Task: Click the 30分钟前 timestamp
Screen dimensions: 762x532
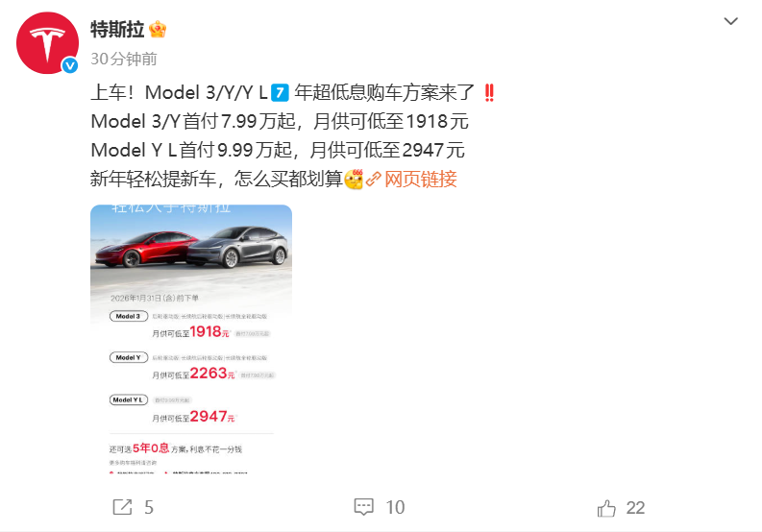Action: pyautogui.click(x=123, y=60)
